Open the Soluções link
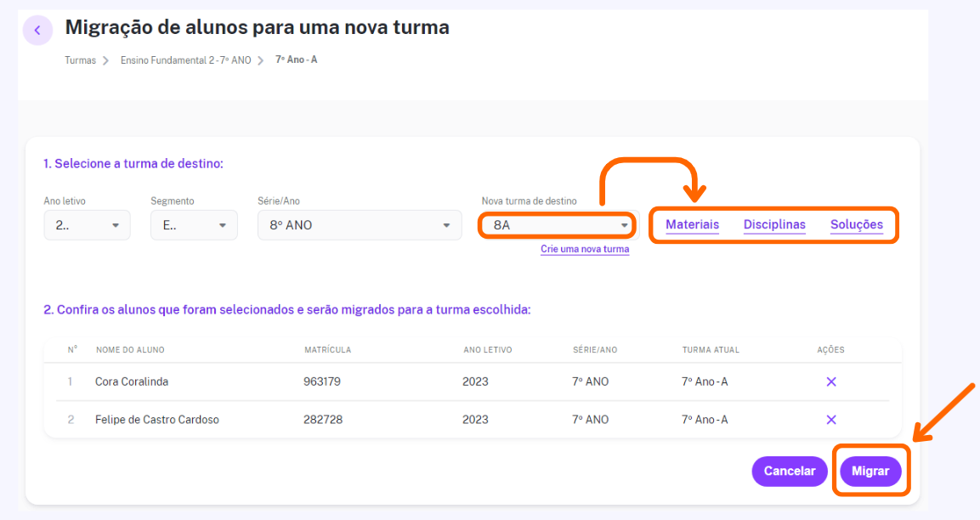The image size is (980, 520). pos(856,225)
